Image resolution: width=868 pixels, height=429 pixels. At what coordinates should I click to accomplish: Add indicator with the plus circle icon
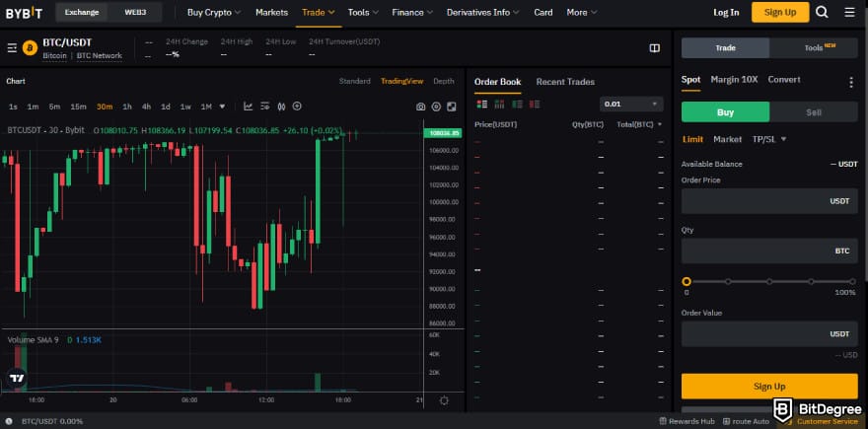[297, 107]
